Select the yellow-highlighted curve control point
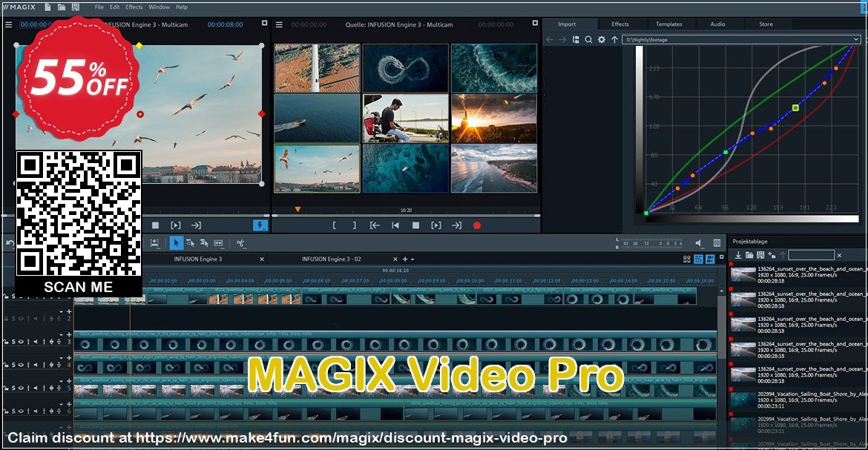 point(795,108)
